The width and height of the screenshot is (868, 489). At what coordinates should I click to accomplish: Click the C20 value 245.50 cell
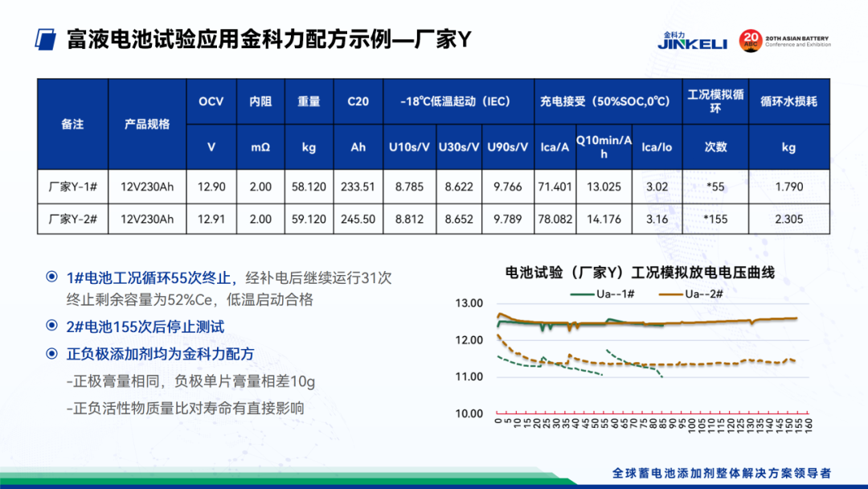(x=358, y=218)
